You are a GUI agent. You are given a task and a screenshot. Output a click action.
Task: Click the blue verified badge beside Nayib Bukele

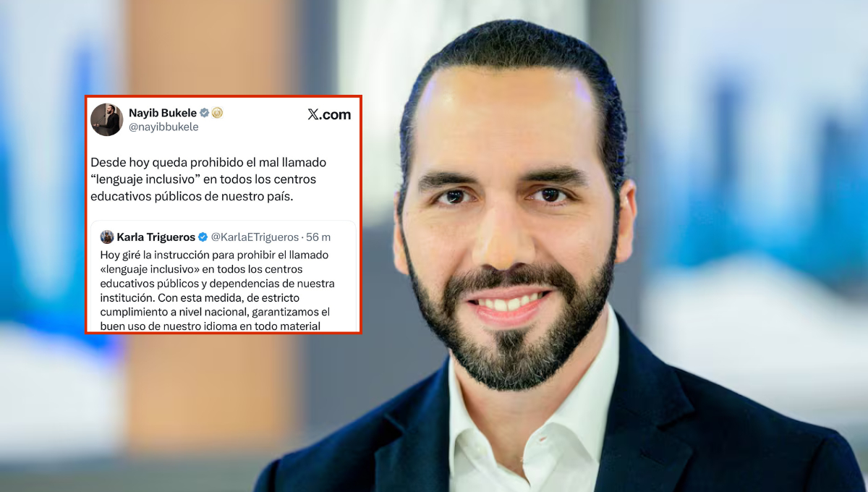[204, 113]
